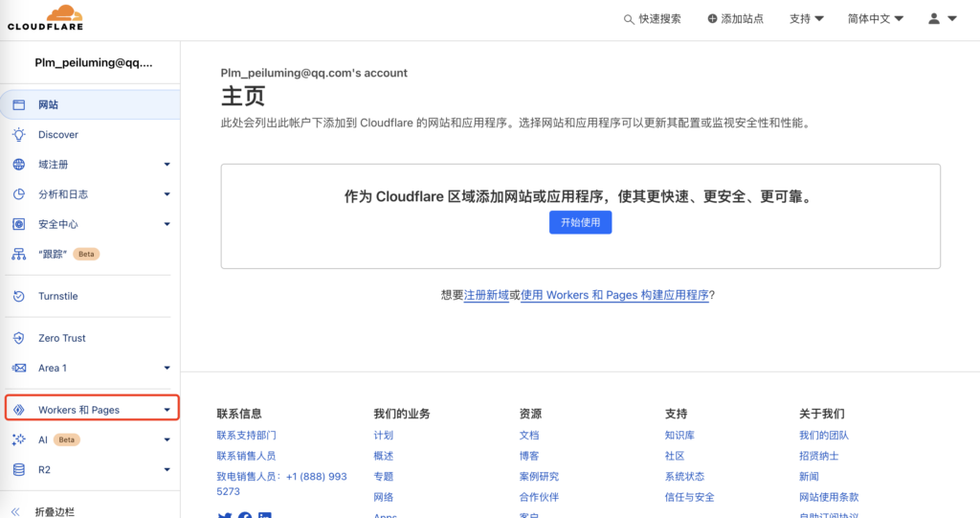Click the Discover lightbulb icon
980x518 pixels.
[x=18, y=135]
